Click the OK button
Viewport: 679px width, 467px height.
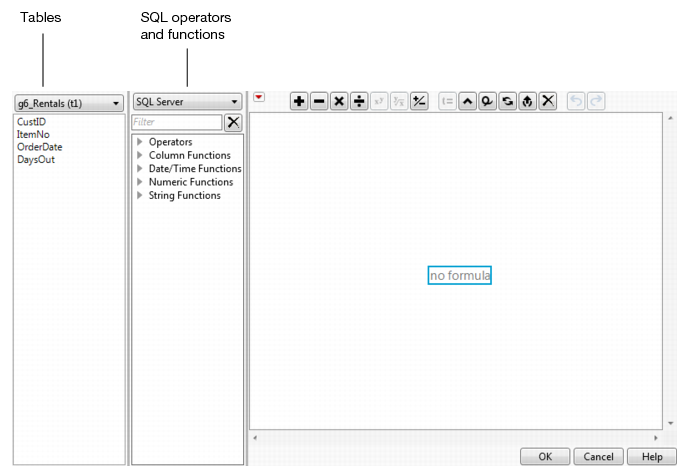545,457
